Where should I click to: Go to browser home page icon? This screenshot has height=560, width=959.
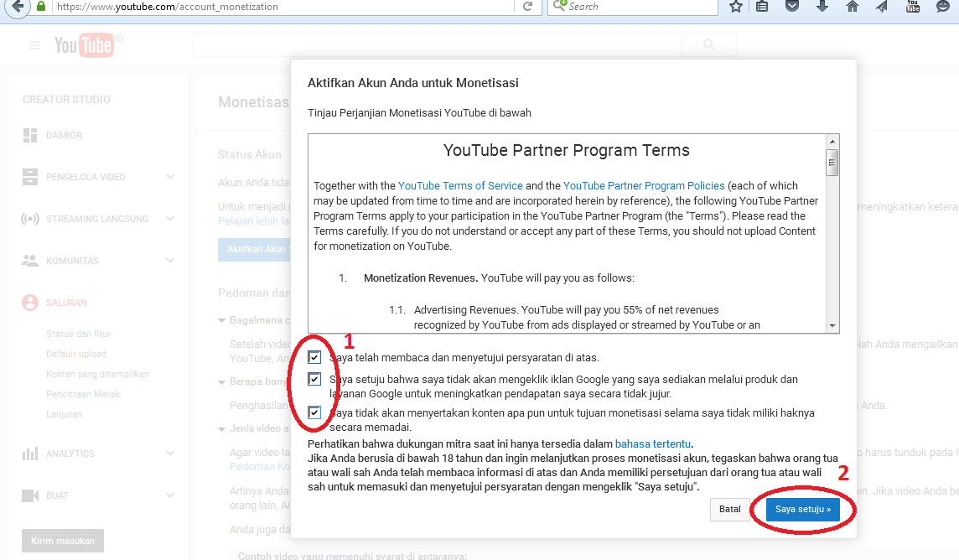tap(852, 7)
